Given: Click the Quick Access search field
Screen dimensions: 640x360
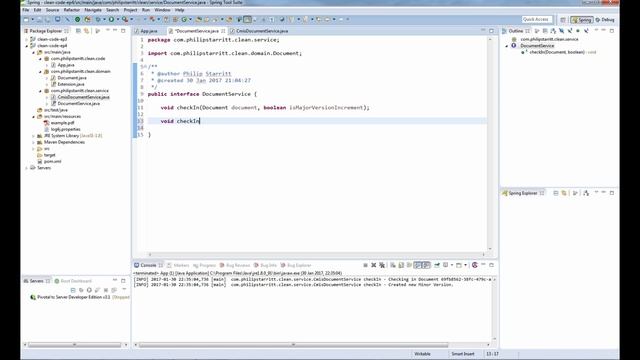Looking at the screenshot, I should point(537,19).
